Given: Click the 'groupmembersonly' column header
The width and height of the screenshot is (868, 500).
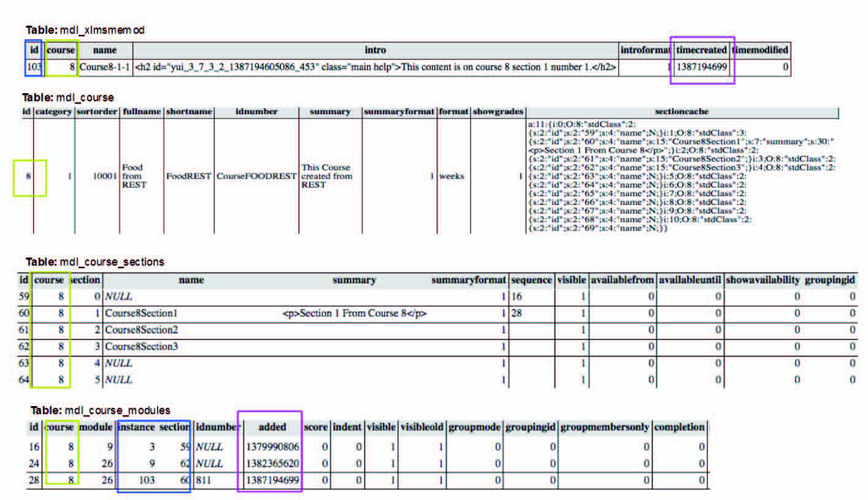Looking at the screenshot, I should (x=605, y=426).
